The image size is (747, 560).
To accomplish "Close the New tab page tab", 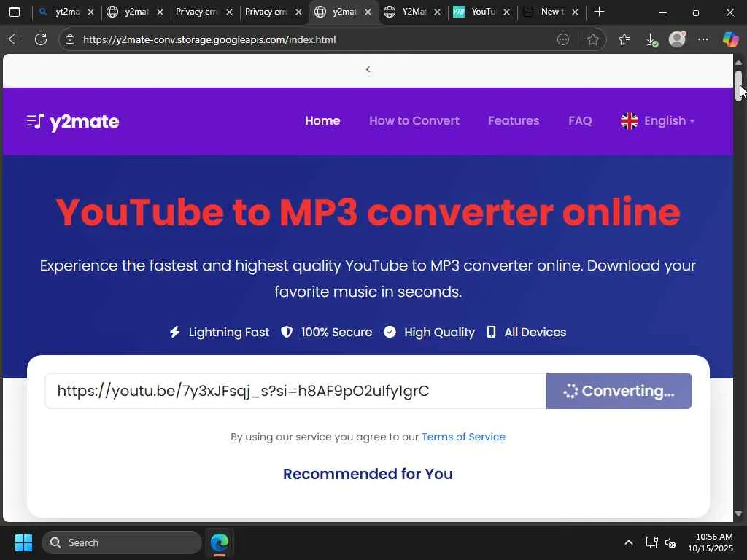I will pos(575,12).
